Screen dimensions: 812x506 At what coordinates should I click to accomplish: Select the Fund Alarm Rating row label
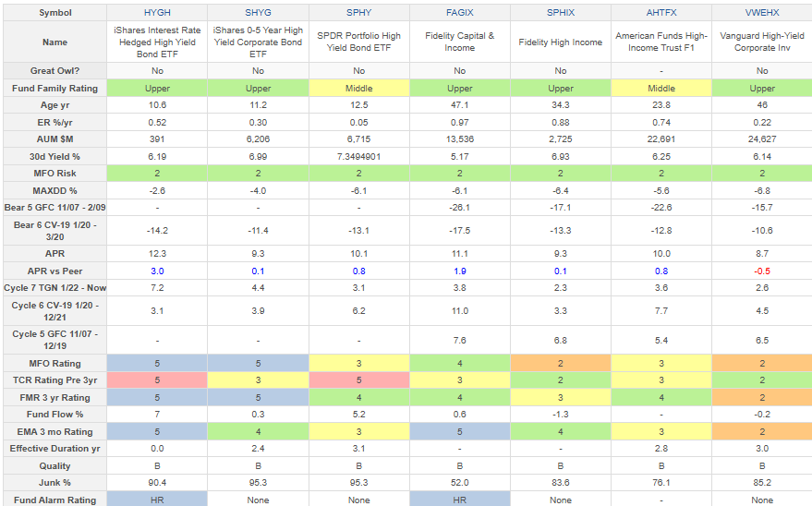click(55, 500)
